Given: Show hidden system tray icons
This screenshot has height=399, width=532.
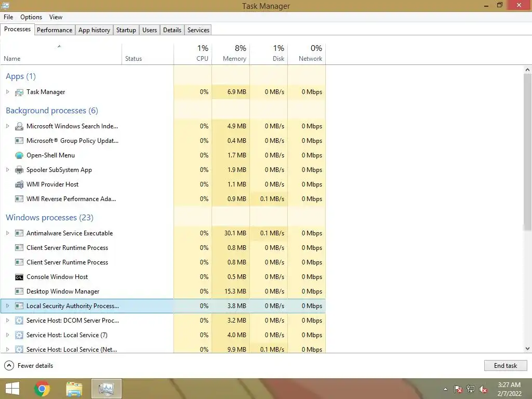Looking at the screenshot, I should tap(445, 389).
